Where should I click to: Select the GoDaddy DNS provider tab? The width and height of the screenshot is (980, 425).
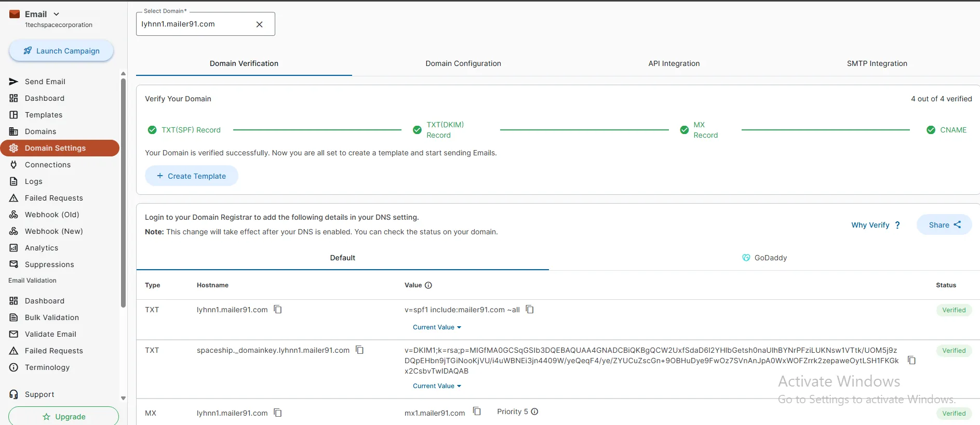point(764,258)
